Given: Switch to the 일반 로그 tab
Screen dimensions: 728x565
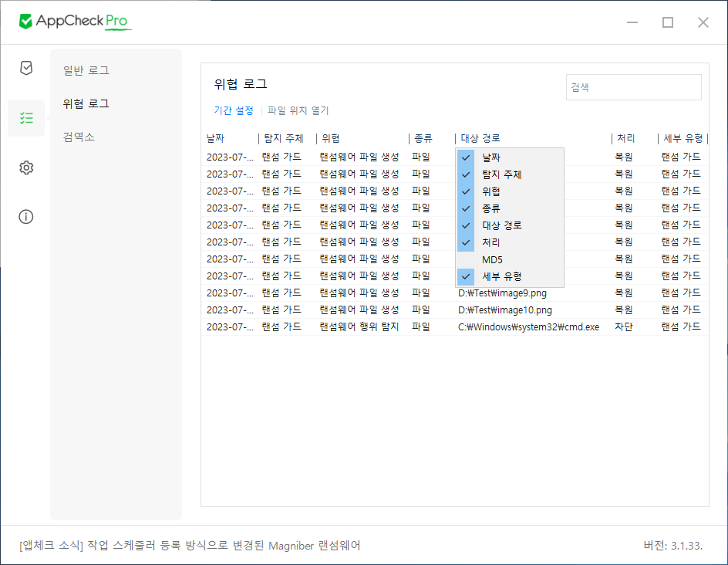Looking at the screenshot, I should pos(86,70).
